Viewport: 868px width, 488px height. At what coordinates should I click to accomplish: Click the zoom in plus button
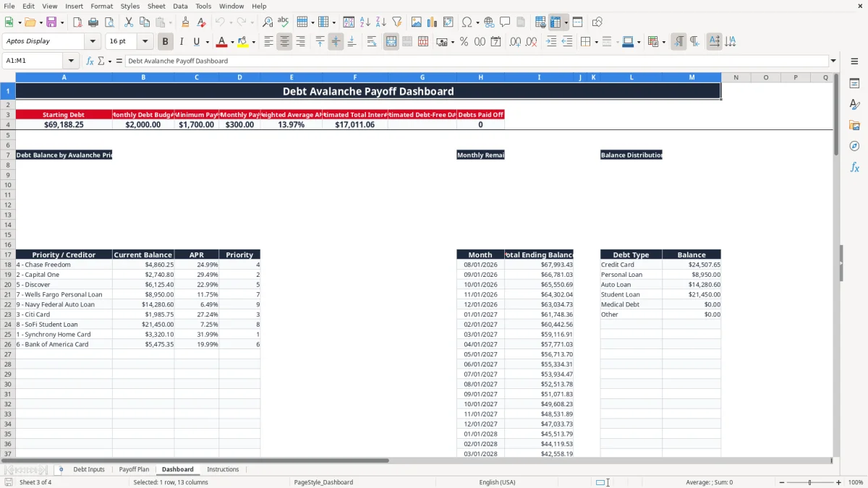coord(839,482)
